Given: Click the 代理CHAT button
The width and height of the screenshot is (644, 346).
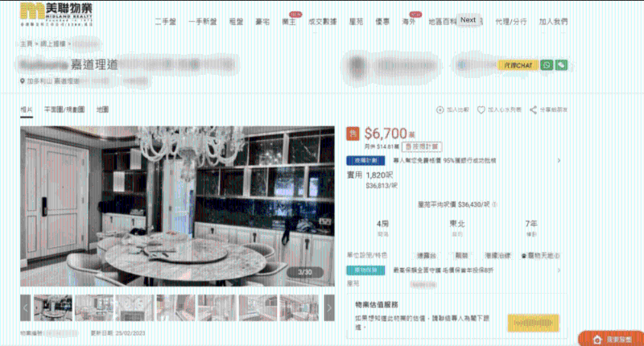Looking at the screenshot, I should (517, 64).
